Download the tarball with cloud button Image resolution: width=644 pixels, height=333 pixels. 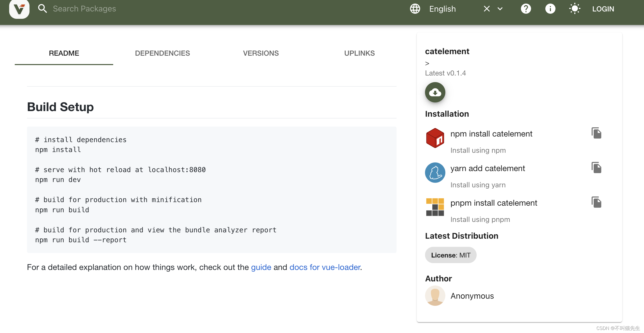click(x=435, y=92)
